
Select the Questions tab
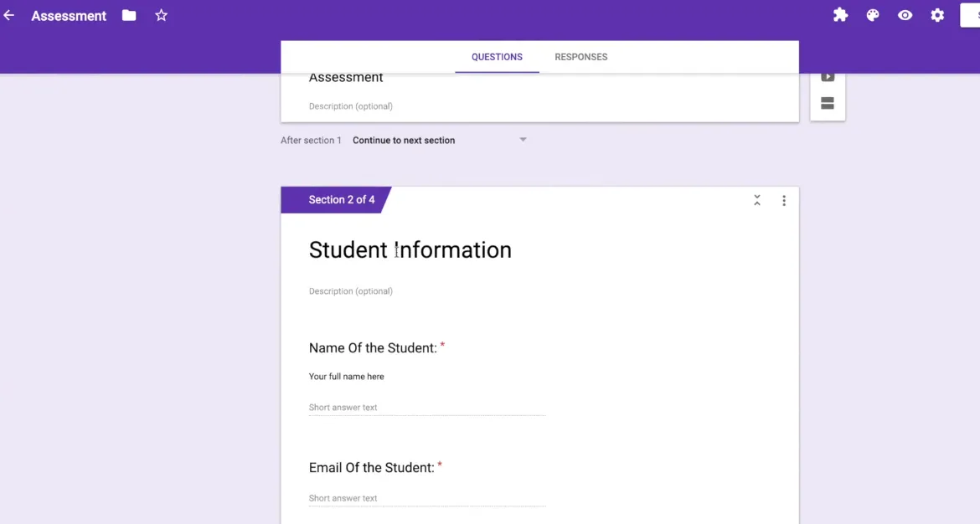coord(497,57)
